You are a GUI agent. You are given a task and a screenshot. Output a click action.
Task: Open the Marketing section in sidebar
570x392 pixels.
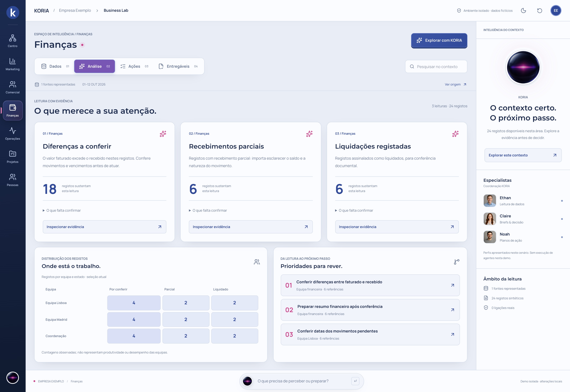(12, 64)
